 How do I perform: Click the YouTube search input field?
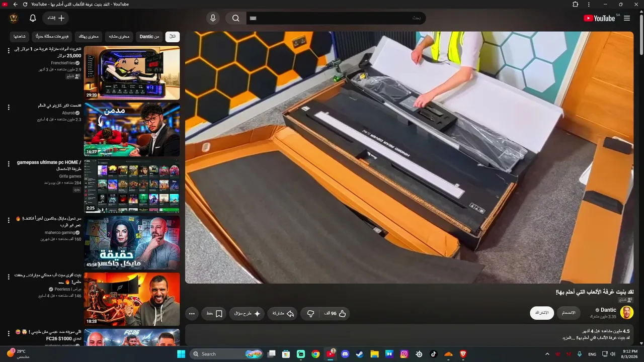tap(336, 18)
